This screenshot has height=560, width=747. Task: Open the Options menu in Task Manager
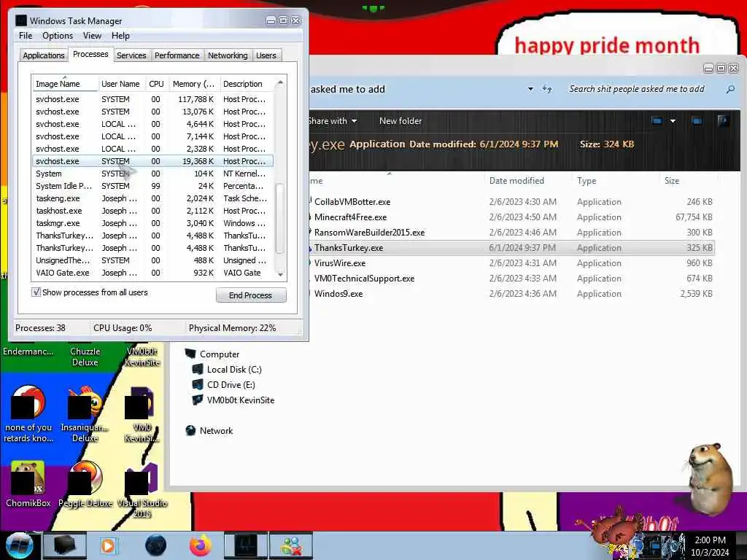pyautogui.click(x=58, y=36)
